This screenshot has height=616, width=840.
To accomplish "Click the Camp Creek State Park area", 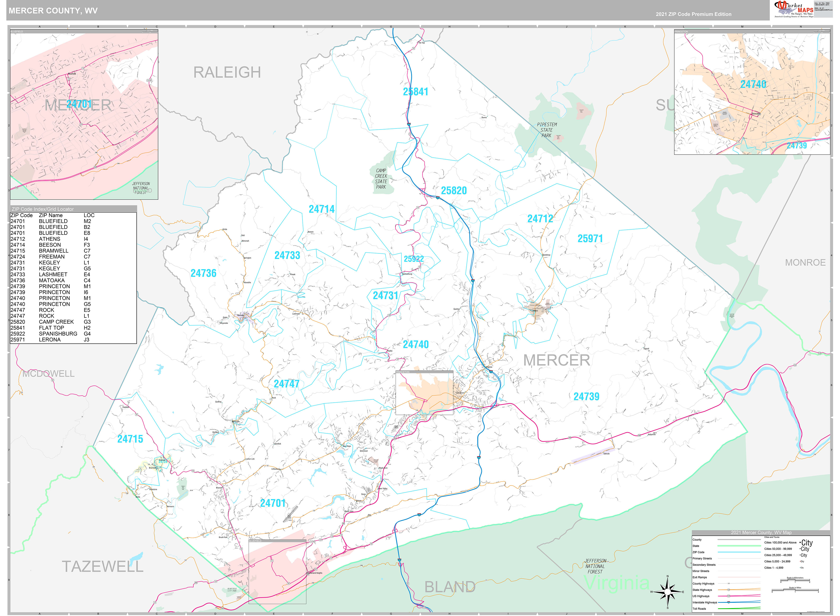I will [381, 179].
